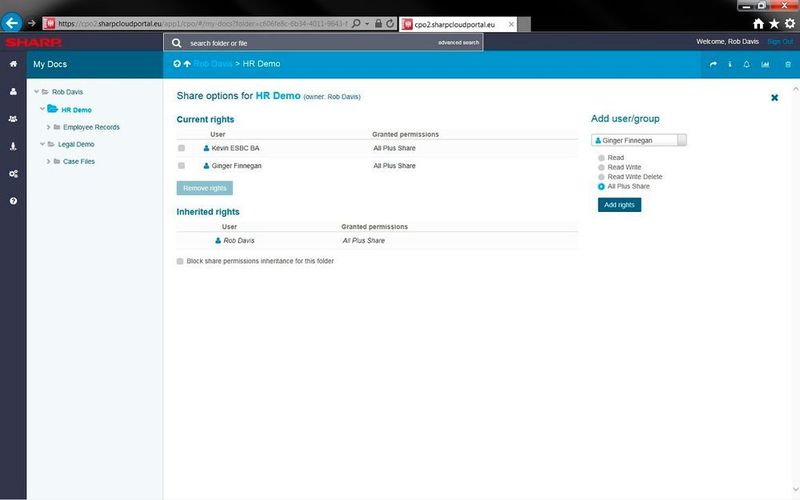Click the info icon in blue toolbar
The image size is (800, 500).
tap(730, 64)
